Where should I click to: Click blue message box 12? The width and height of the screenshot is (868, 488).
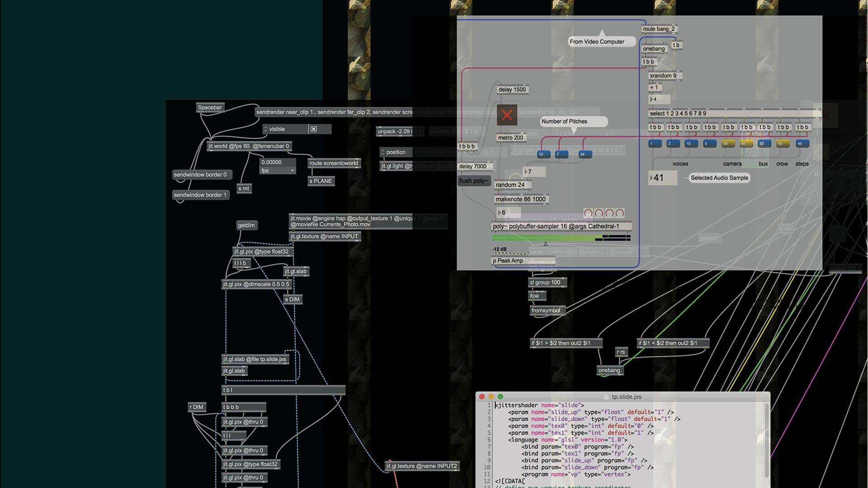tap(544, 155)
